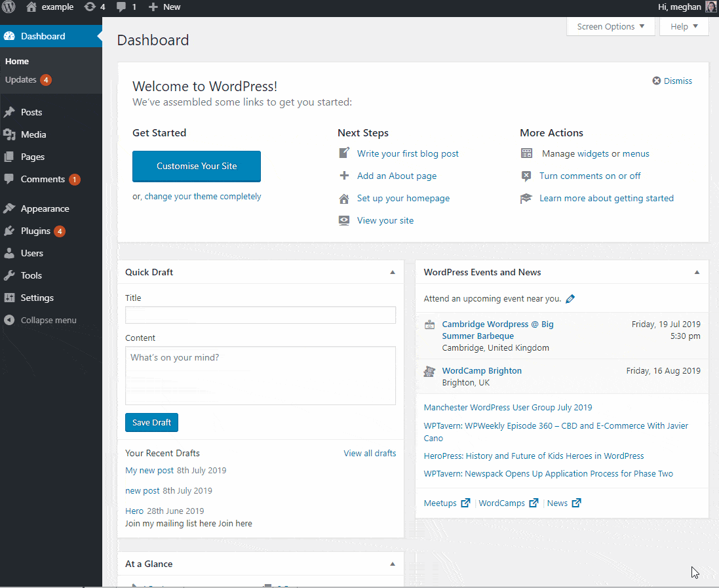Click the external link icon next to WordCamps

pyautogui.click(x=534, y=503)
